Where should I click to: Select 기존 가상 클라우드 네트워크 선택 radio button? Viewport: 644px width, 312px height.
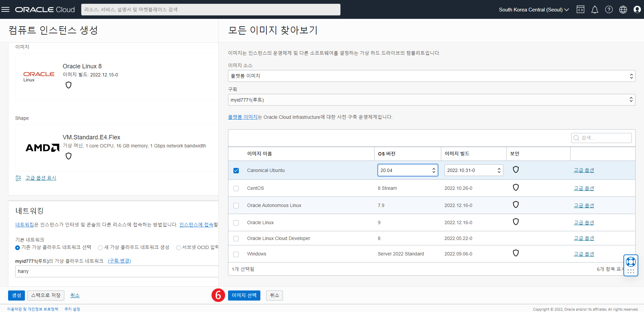tap(18, 248)
